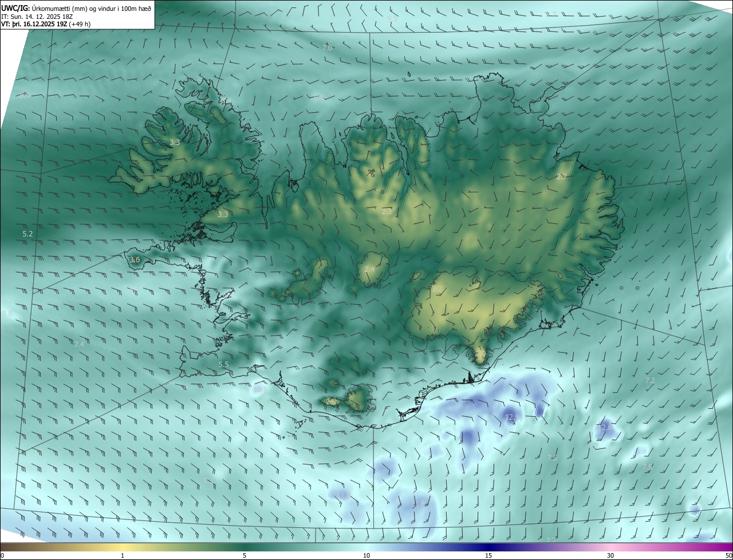Click the 10.8 value label off southwest coast
This screenshot has width=733, height=560.
tap(261, 389)
